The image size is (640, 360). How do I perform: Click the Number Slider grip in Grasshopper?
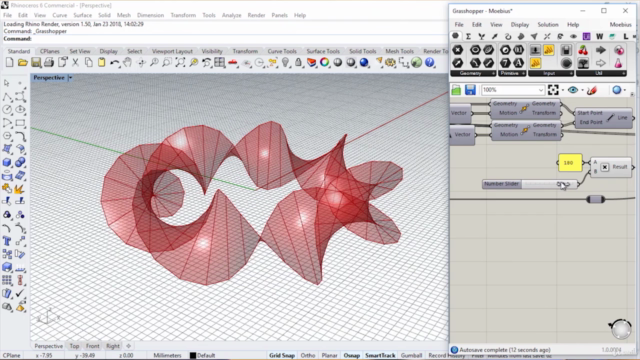coord(563,184)
